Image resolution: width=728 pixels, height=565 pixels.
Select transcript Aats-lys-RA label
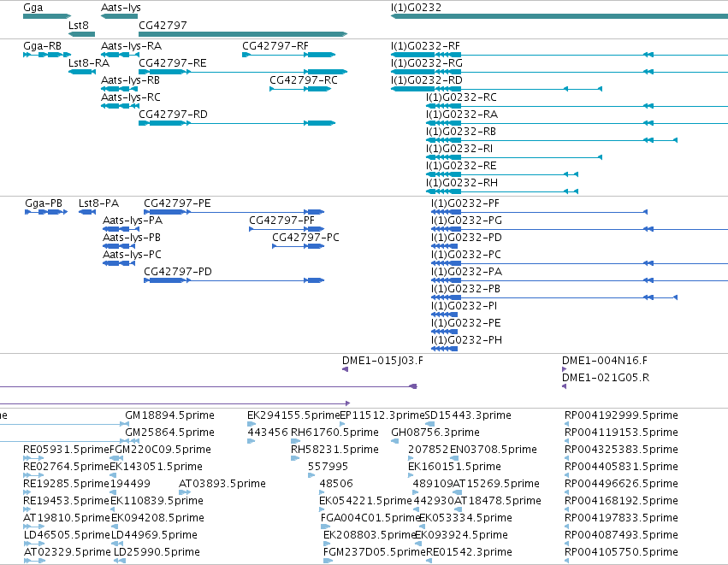pyautogui.click(x=132, y=46)
